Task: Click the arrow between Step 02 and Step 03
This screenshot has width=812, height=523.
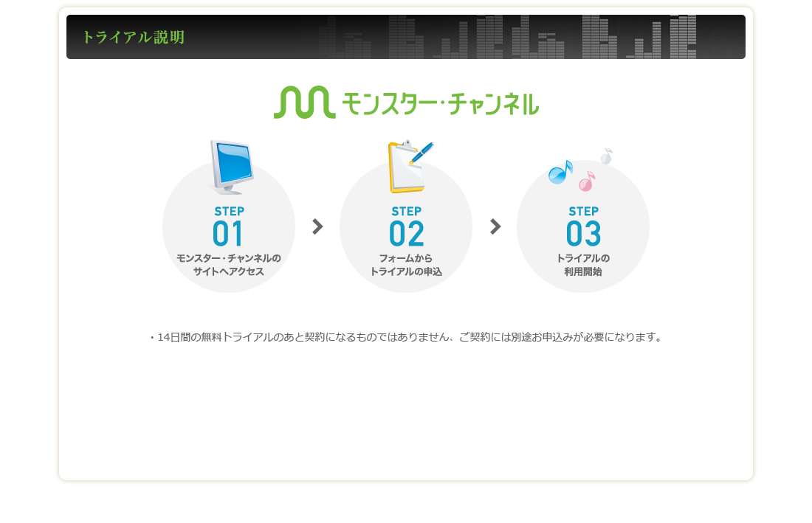Action: [495, 226]
